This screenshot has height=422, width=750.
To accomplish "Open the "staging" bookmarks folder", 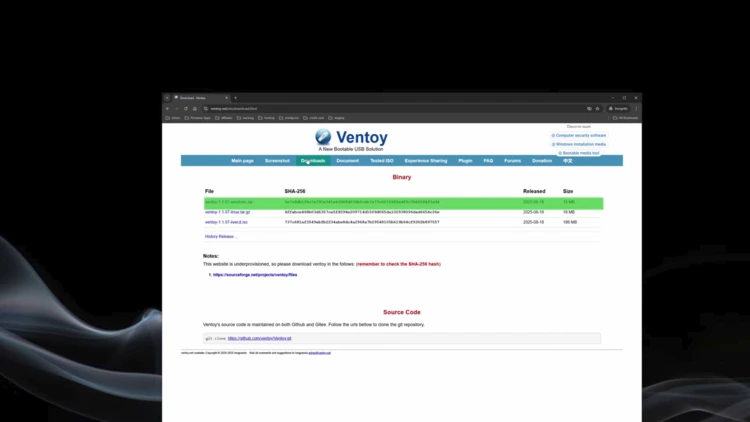I will (336, 118).
